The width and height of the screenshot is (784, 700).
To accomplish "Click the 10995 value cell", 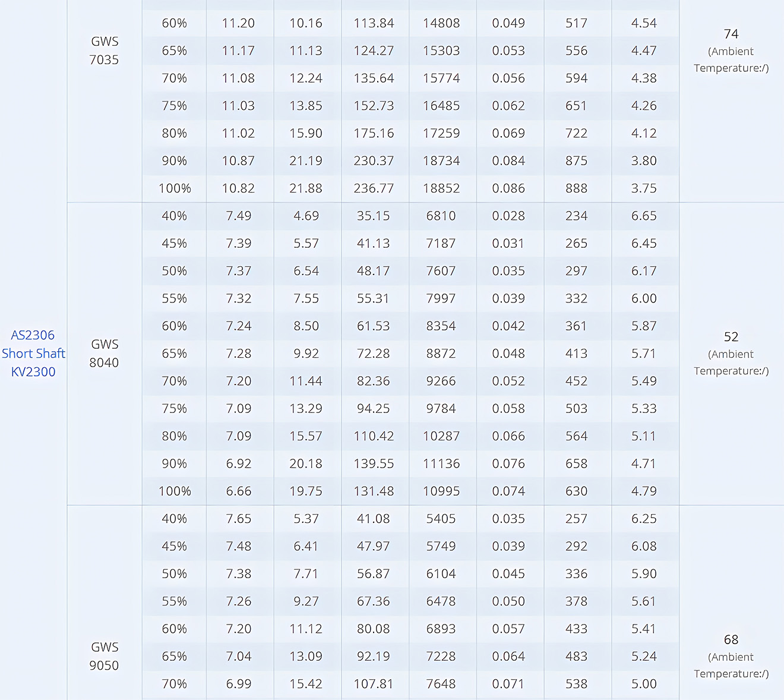I will pyautogui.click(x=441, y=491).
